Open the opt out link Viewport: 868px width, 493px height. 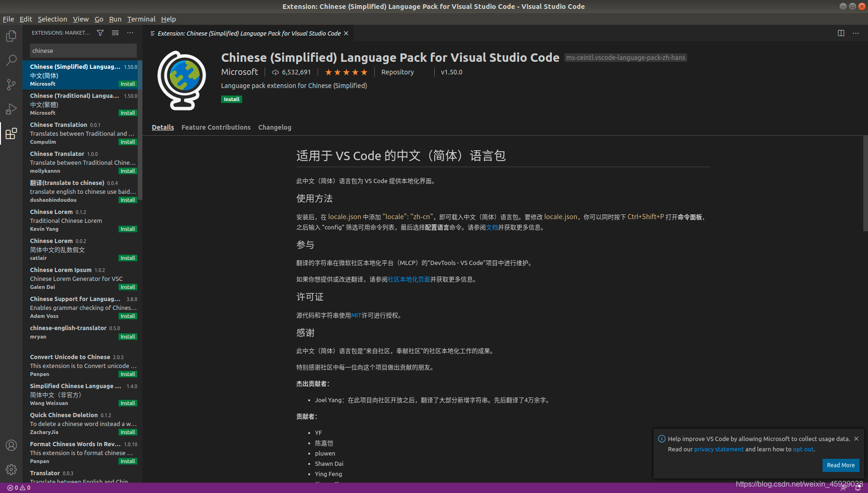coord(803,449)
